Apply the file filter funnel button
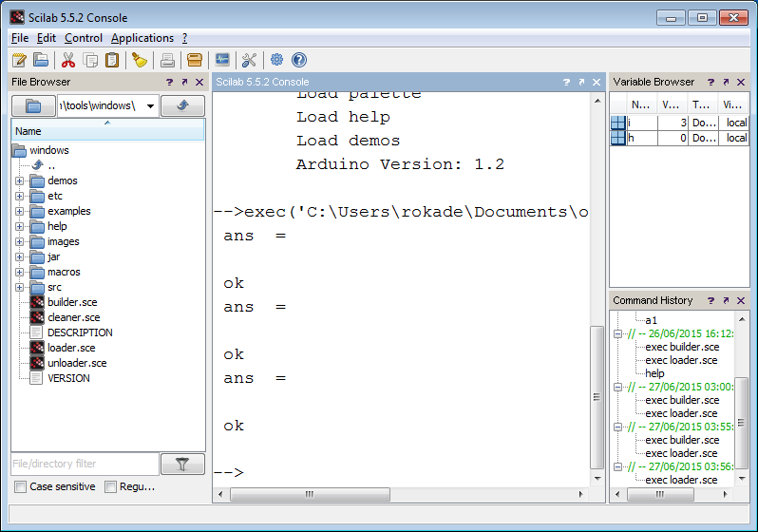This screenshot has height=532, width=758. (182, 465)
